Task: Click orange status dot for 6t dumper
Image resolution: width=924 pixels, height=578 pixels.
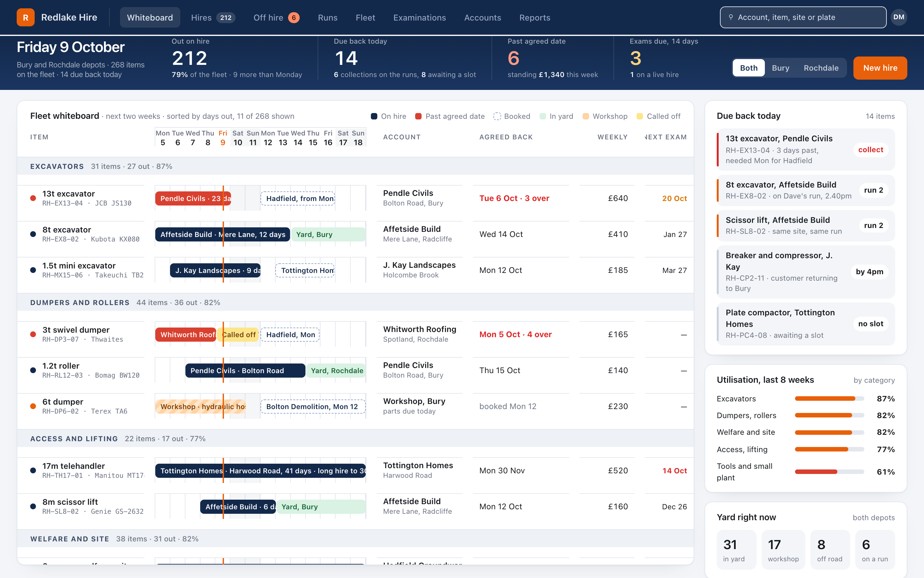Action: (33, 406)
